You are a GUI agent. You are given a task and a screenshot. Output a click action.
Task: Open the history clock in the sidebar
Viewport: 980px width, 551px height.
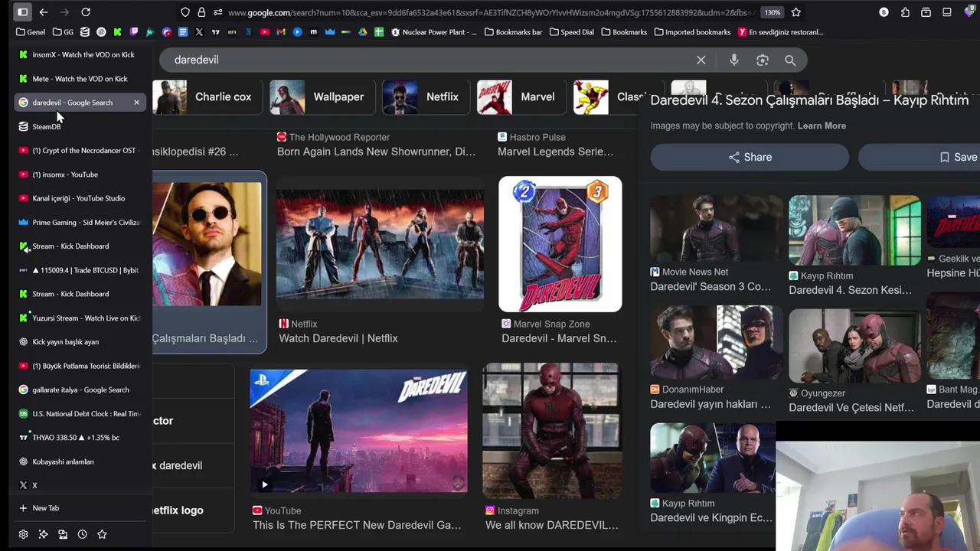click(x=82, y=534)
